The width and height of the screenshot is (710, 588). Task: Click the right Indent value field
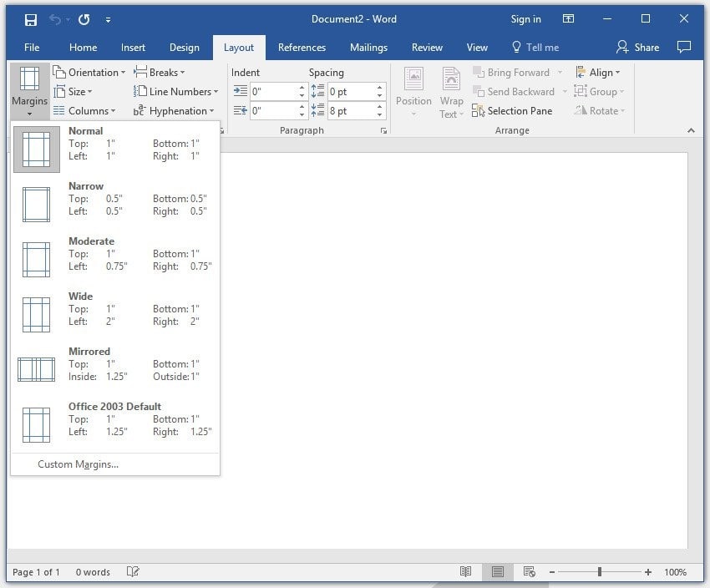[x=274, y=111]
